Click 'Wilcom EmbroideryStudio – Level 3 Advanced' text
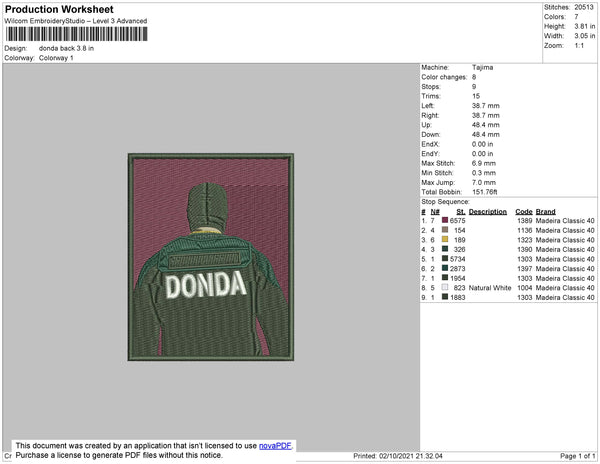Image resolution: width=600 pixels, height=464 pixels. [76, 21]
